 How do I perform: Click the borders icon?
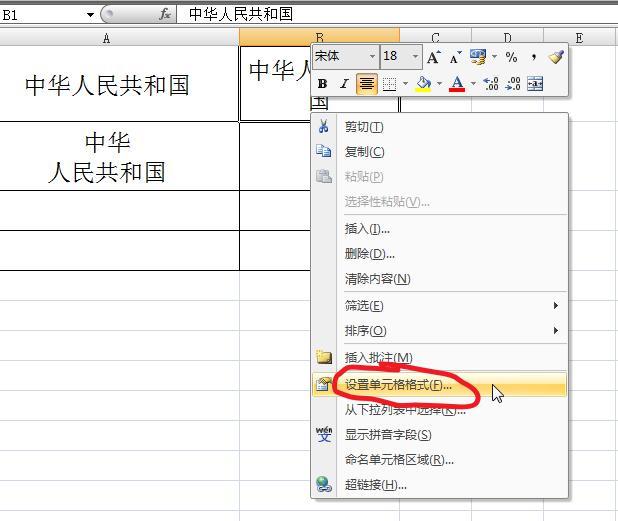[x=389, y=84]
